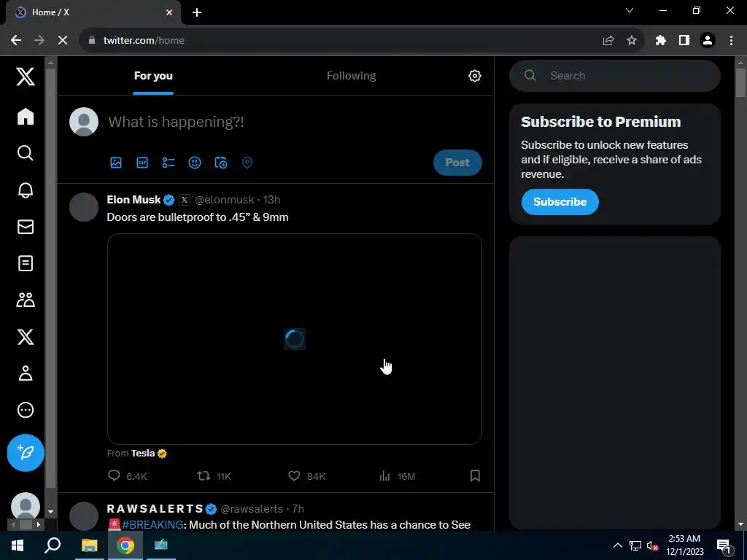Reply to Elon Musk post
747x560 pixels.
pos(127,475)
